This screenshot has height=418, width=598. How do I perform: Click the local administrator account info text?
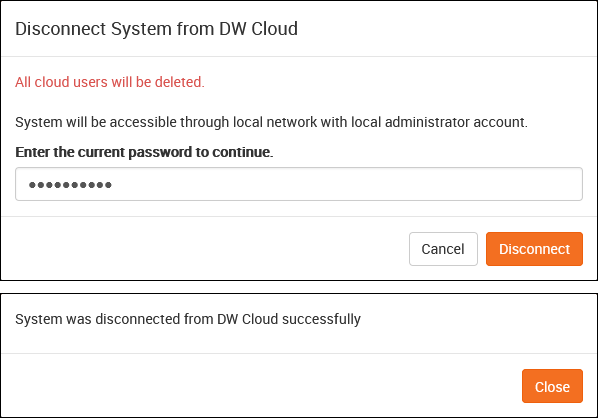point(271,122)
